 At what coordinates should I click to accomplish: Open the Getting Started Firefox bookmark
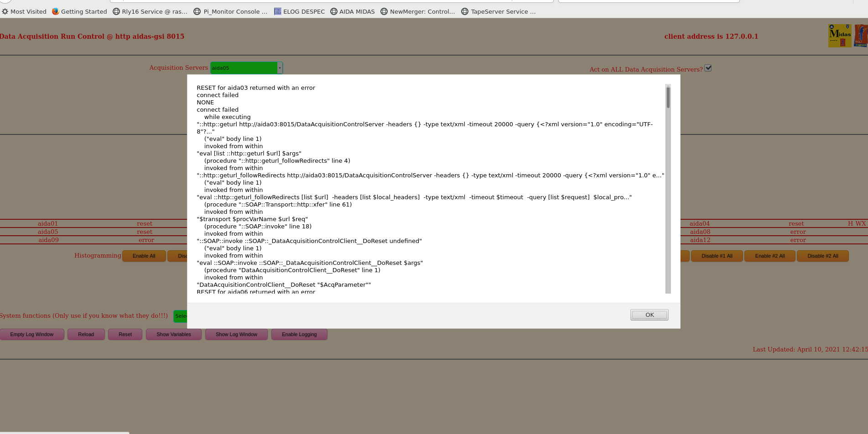click(79, 11)
